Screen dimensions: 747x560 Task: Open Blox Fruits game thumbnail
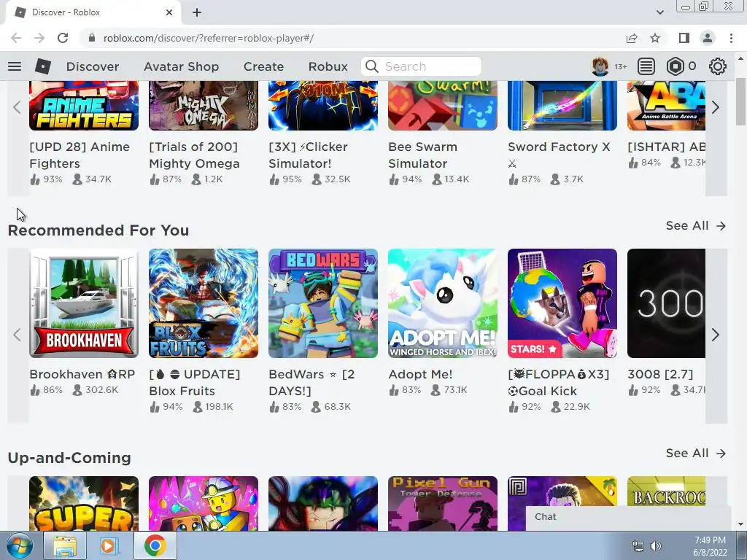[x=204, y=303]
